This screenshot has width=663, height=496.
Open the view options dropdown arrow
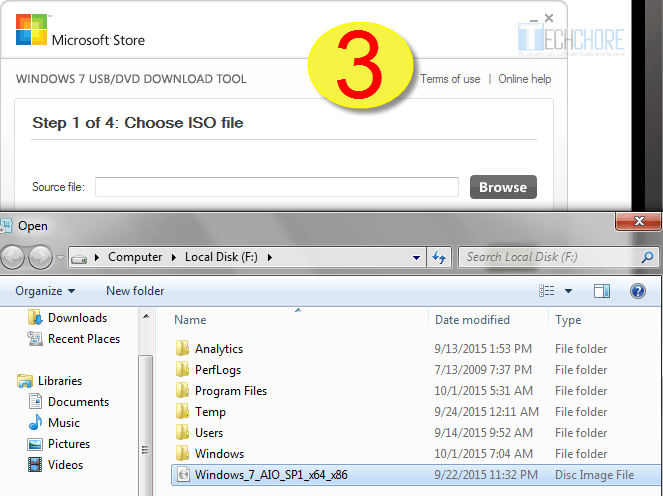pyautogui.click(x=568, y=291)
